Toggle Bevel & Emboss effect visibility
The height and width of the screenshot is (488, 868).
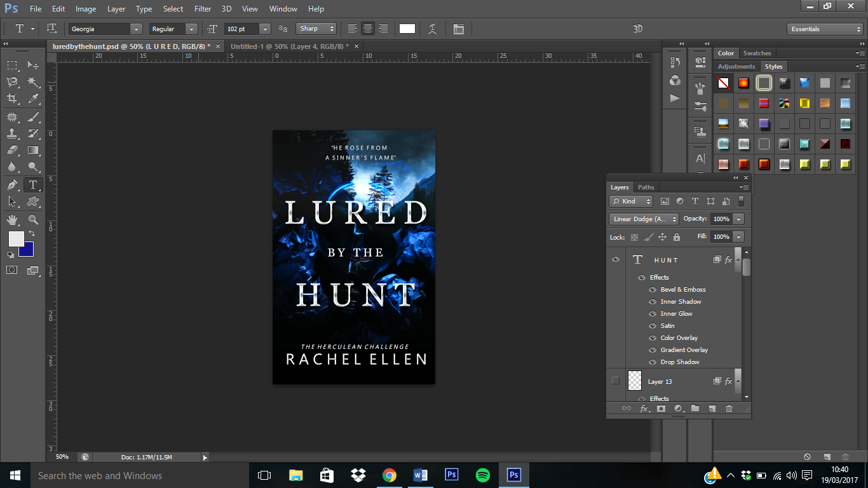(x=652, y=290)
